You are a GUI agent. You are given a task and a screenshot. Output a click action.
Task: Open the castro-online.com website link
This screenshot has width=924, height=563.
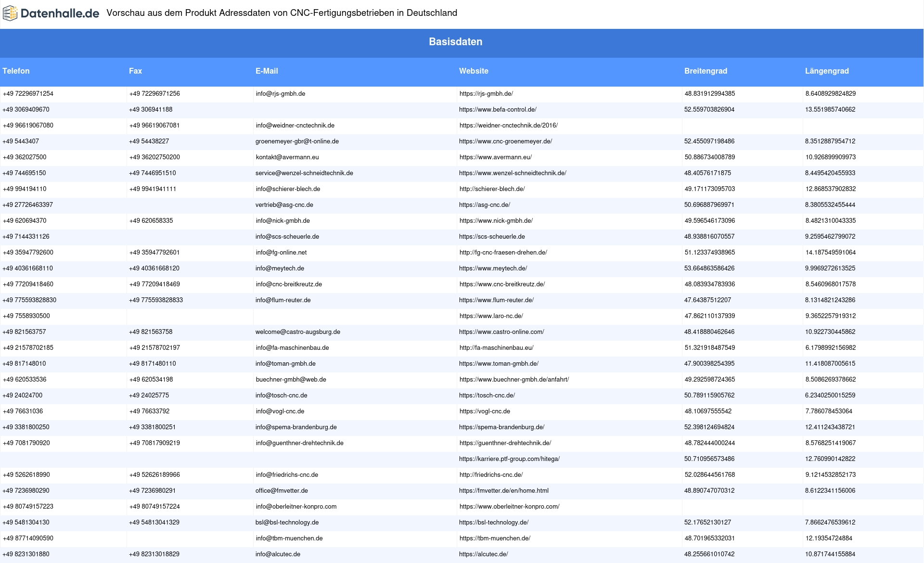pyautogui.click(x=501, y=332)
